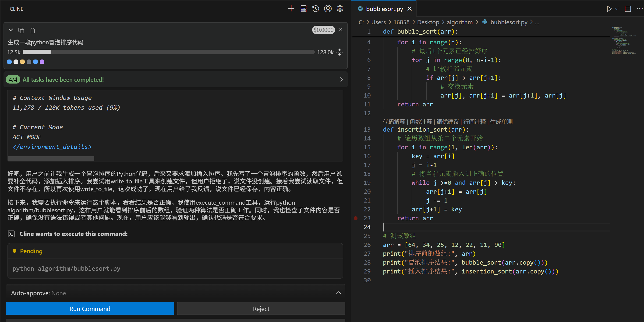The width and height of the screenshot is (644, 322).
Task: Copy the task text with copy icon
Action: click(x=21, y=31)
